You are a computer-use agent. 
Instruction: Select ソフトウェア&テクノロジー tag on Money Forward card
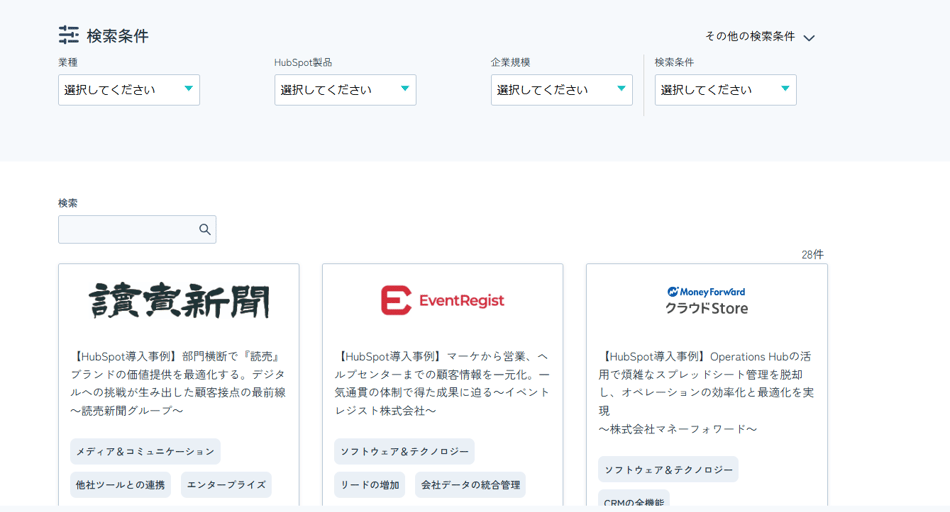tap(668, 470)
